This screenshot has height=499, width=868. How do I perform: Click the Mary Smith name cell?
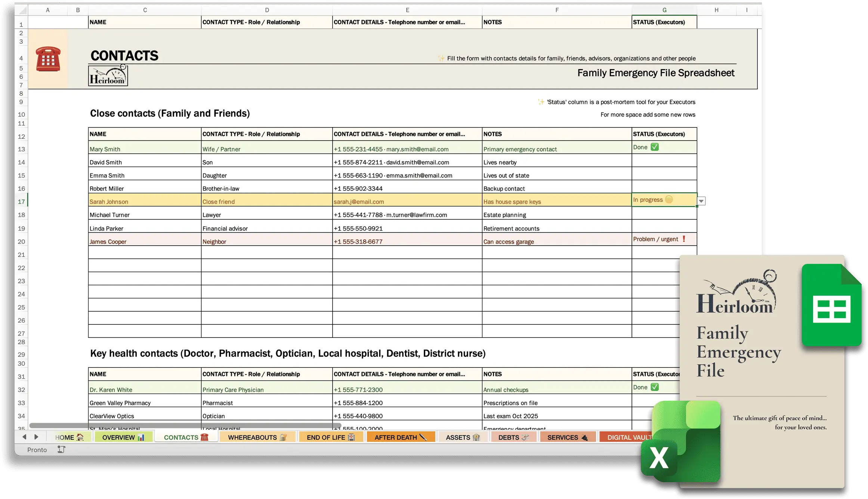145,147
